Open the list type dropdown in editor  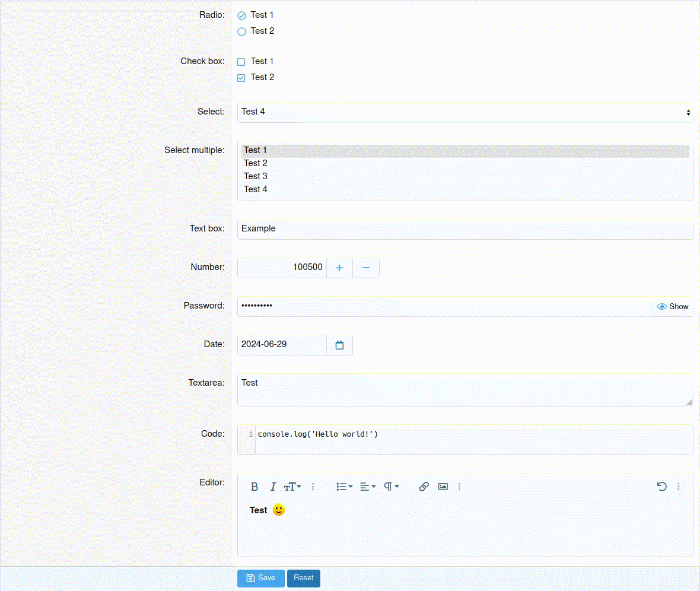[344, 487]
